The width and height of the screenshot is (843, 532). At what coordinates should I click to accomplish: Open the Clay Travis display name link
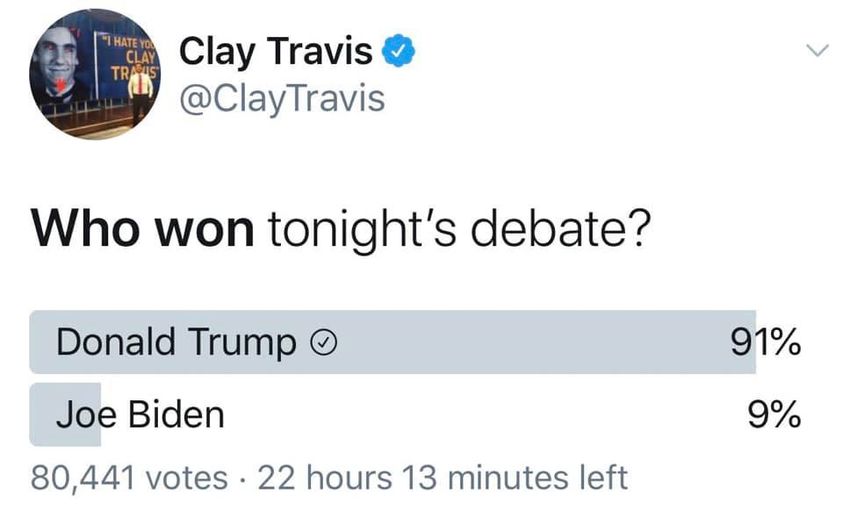[x=276, y=51]
